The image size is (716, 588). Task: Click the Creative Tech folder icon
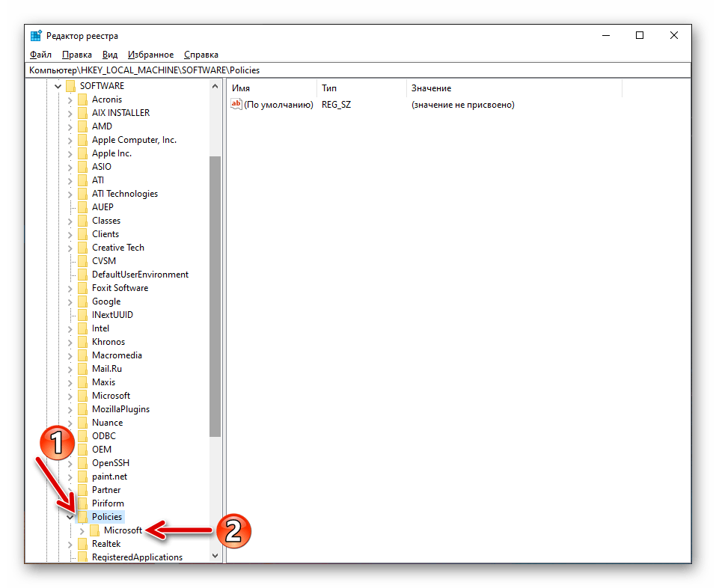point(82,248)
